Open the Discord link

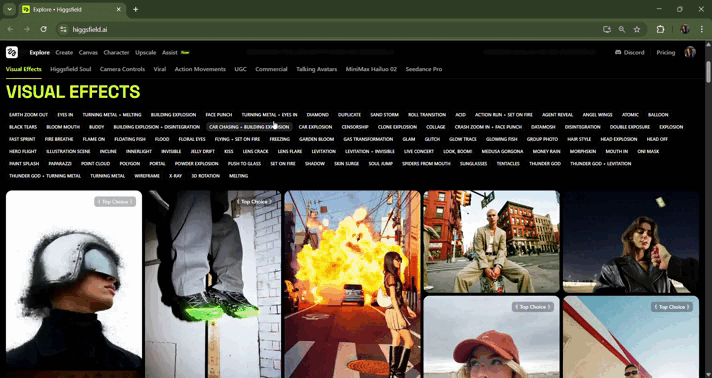629,52
